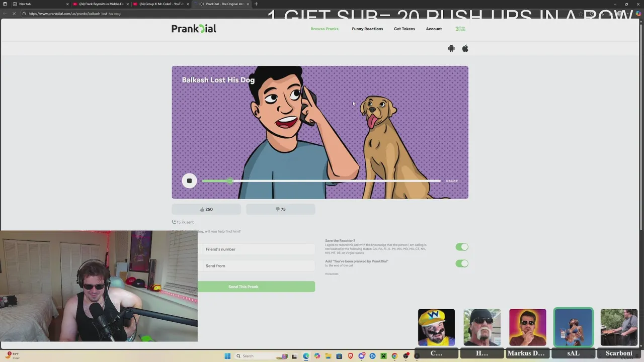Click the 3 free calls counter
This screenshot has height=362, width=644.
click(x=460, y=29)
